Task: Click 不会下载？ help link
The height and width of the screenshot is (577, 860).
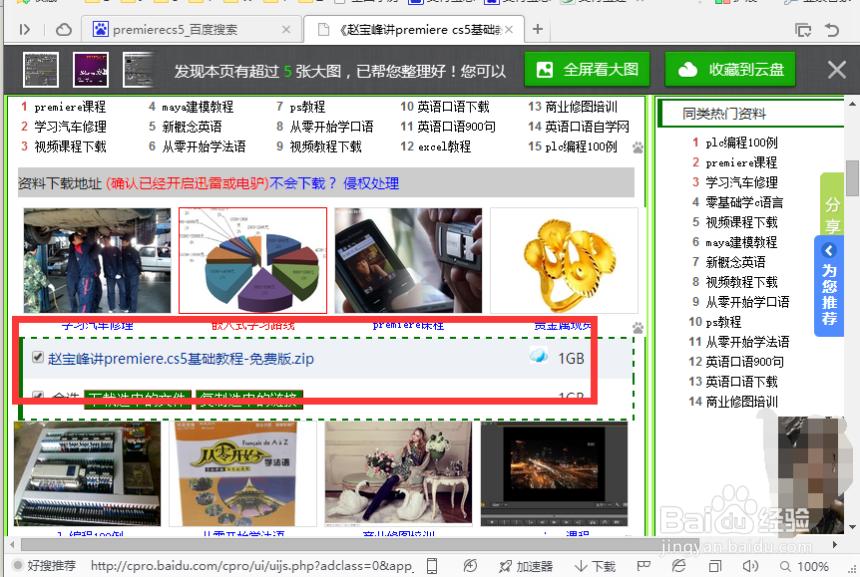Action: (x=302, y=183)
